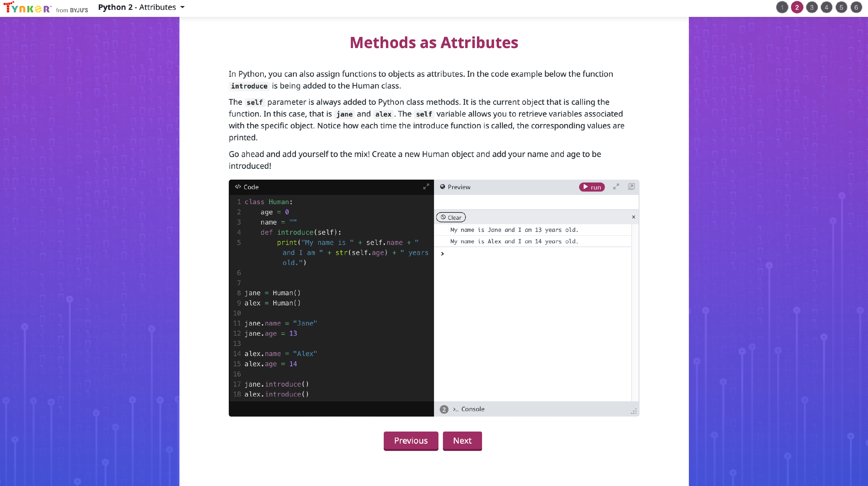
Task: Open the Python 2 - Attributes dropdown
Action: [142, 7]
